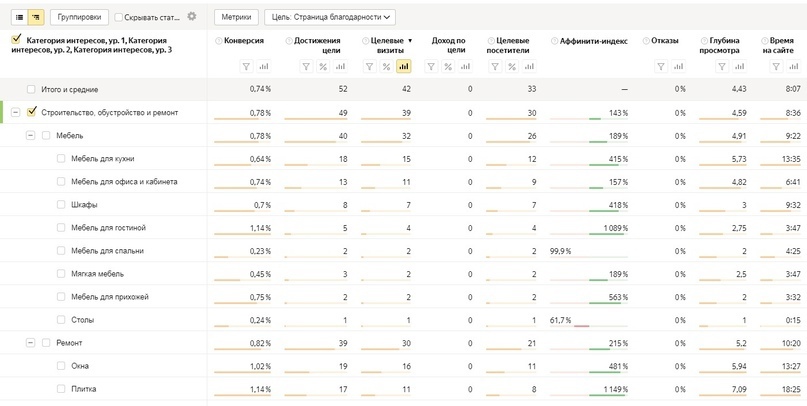Image resolution: width=807 pixels, height=406 pixels.
Task: Select the Столы row label
Action: 82,320
